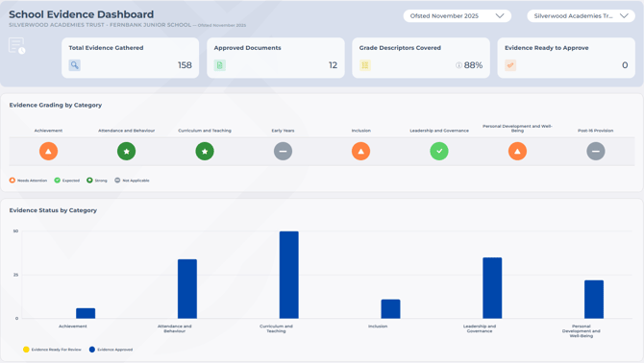Viewport: 644px width, 363px height.
Task: Click the Approved Documents card title
Action: [247, 48]
